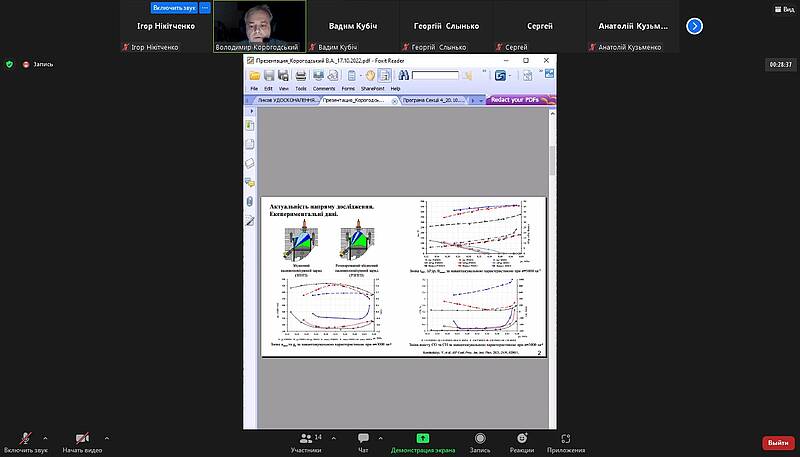Image resolution: width=800 pixels, height=457 pixels.
Task: Open the Chat (Чат) panel
Action: [363, 441]
